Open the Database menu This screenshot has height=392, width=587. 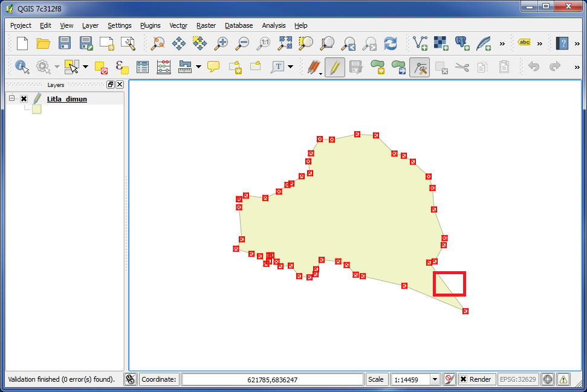pyautogui.click(x=239, y=25)
